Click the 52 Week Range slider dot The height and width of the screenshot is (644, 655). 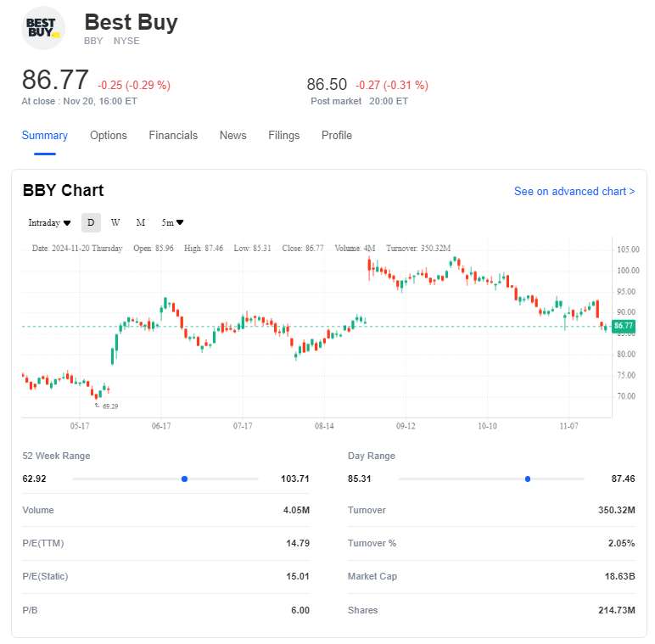184,479
